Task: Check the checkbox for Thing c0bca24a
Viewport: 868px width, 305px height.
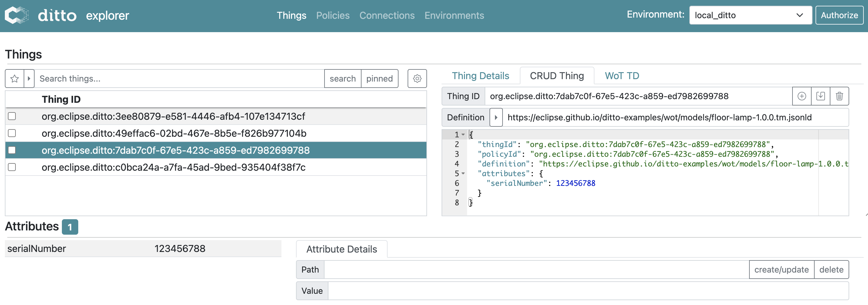Action: coord(12,167)
